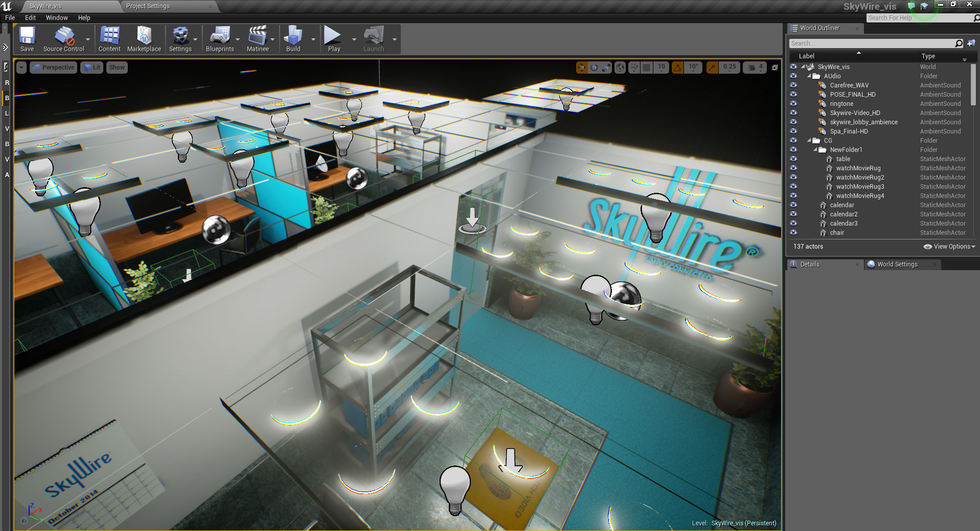Maximize or restore the viewport
Screen dimensions: 980x531
[774, 68]
